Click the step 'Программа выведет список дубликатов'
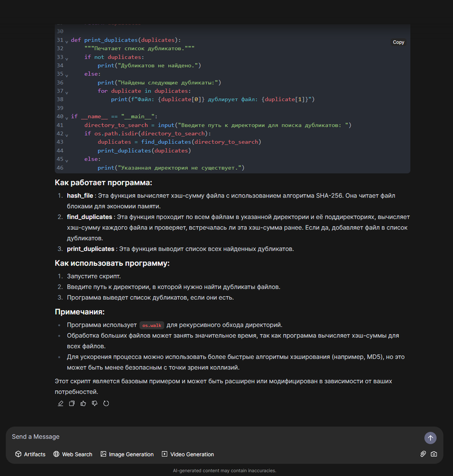Viewport: 453px width, 476px height. point(150,297)
